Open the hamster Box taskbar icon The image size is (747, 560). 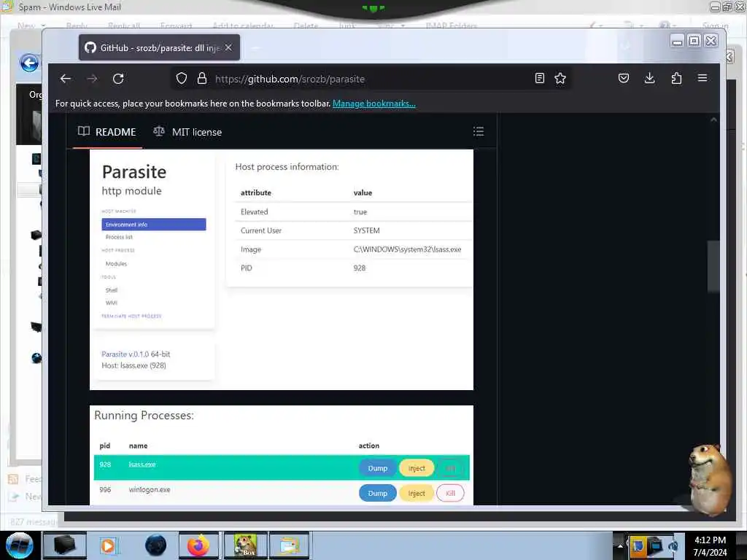(x=245, y=545)
